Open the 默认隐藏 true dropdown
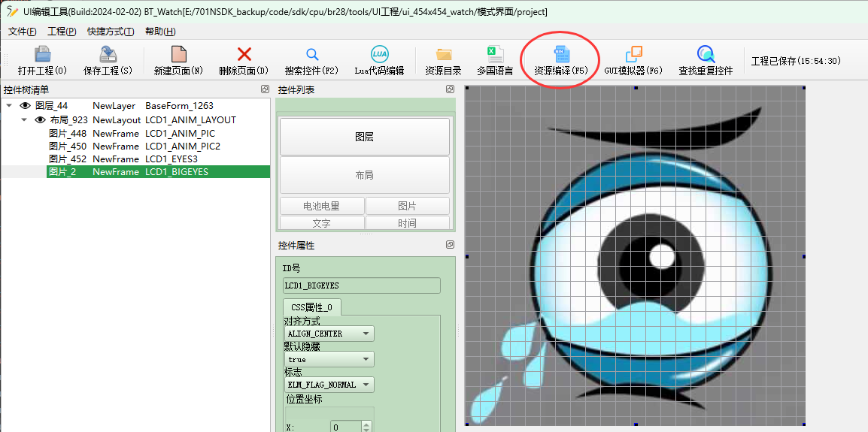This screenshot has height=432, width=868. [329, 359]
